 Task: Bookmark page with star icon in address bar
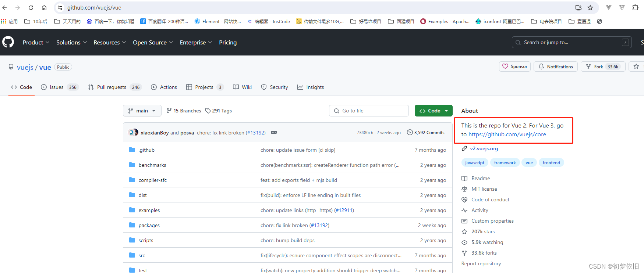[x=590, y=7]
